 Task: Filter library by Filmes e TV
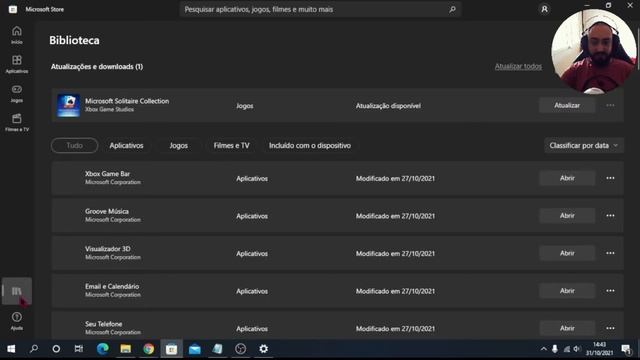231,145
